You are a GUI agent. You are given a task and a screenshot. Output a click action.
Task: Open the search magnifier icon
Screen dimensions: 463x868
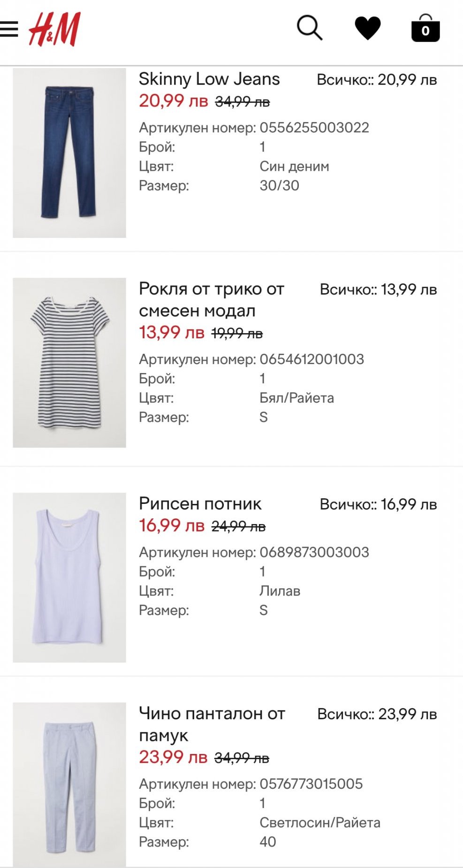(x=310, y=28)
